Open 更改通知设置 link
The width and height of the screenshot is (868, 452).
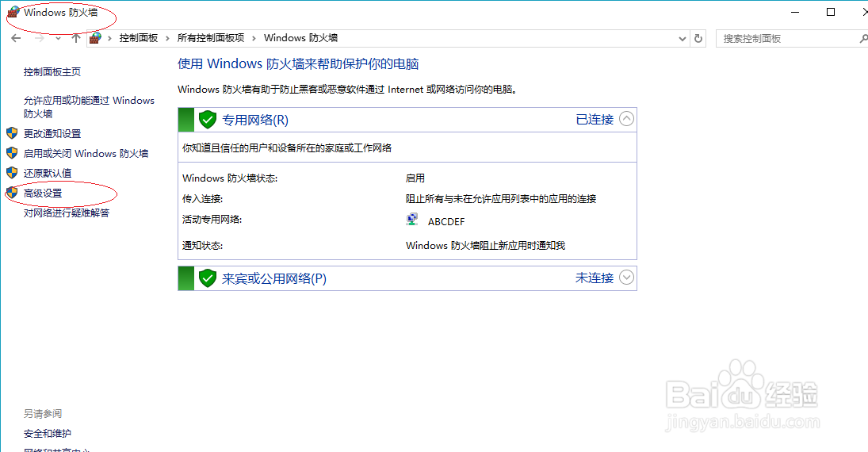pyautogui.click(x=52, y=133)
